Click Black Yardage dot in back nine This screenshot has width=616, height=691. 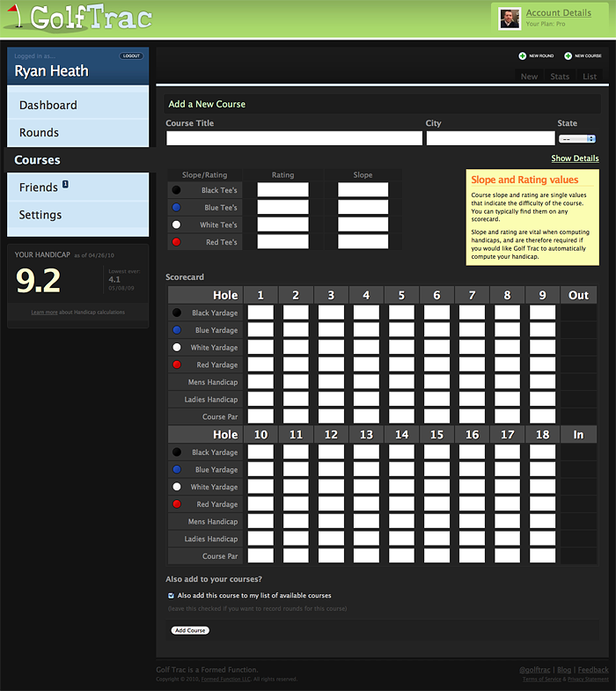pos(177,452)
